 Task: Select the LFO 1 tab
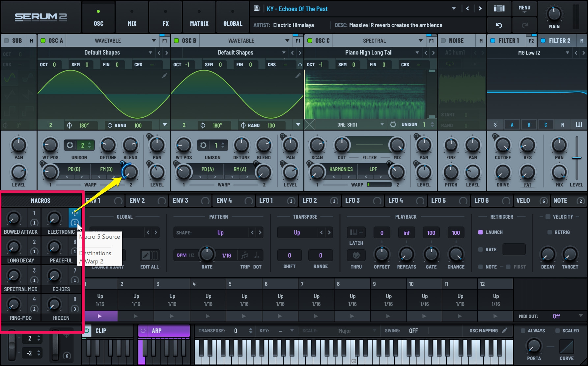click(277, 200)
